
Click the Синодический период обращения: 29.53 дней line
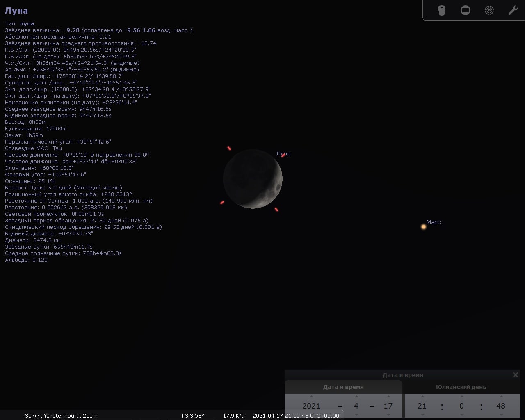click(83, 227)
